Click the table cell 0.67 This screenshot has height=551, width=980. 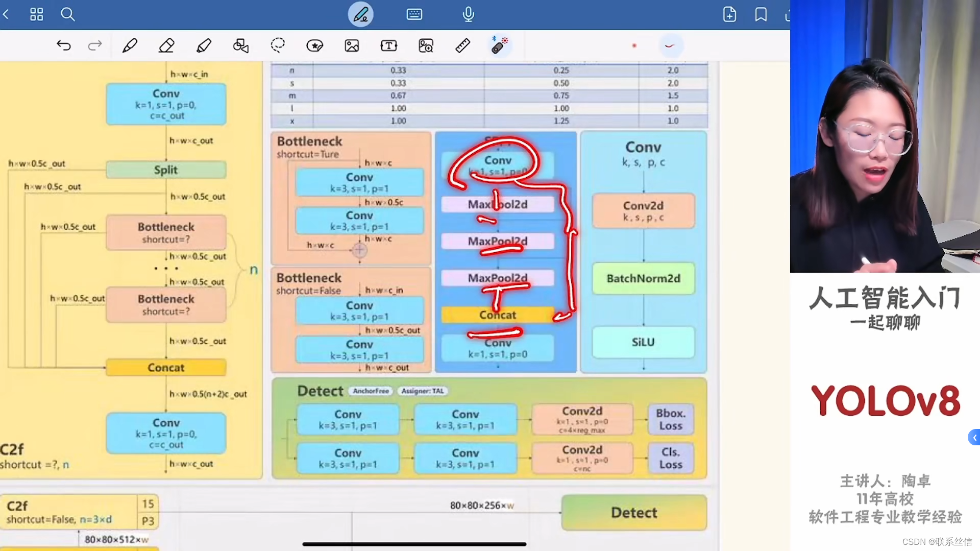(x=398, y=95)
